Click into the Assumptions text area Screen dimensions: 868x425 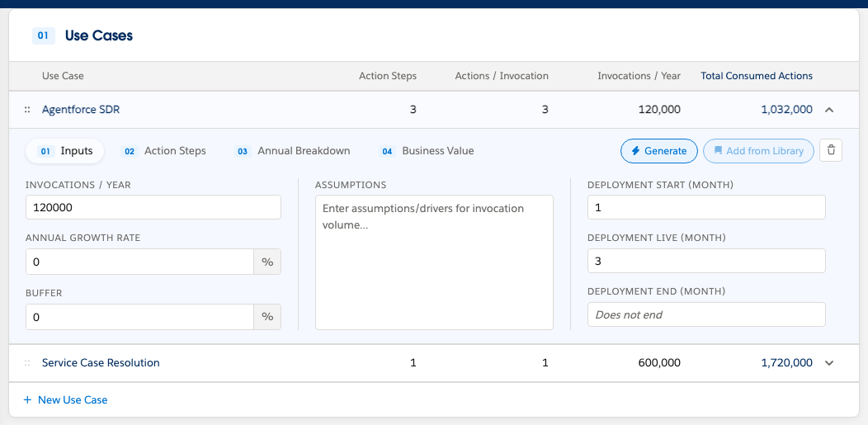tap(434, 262)
